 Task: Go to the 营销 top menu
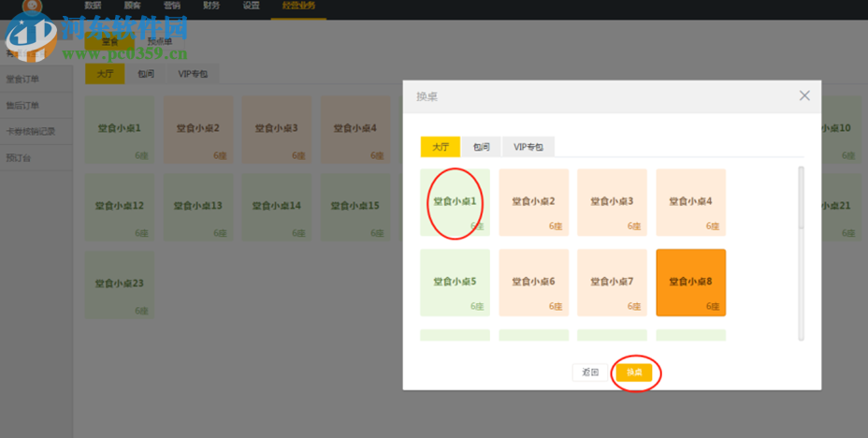tap(172, 7)
